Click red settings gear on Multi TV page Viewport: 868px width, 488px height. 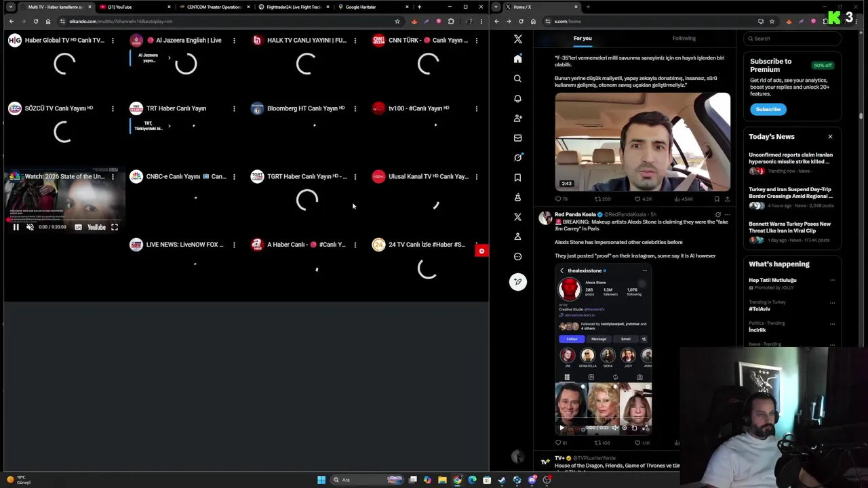click(x=481, y=251)
